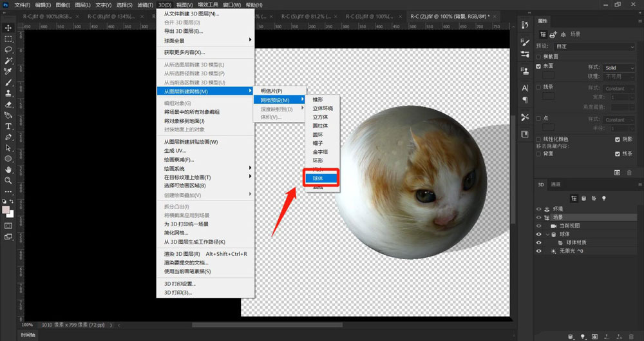Filter 3D panel by lights icon

pos(604,199)
